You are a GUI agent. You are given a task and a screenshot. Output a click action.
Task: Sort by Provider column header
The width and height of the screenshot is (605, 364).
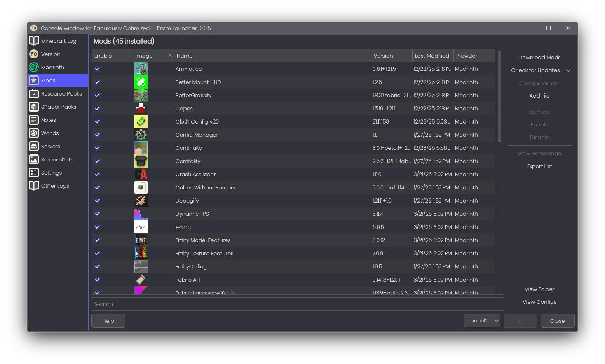pos(474,56)
